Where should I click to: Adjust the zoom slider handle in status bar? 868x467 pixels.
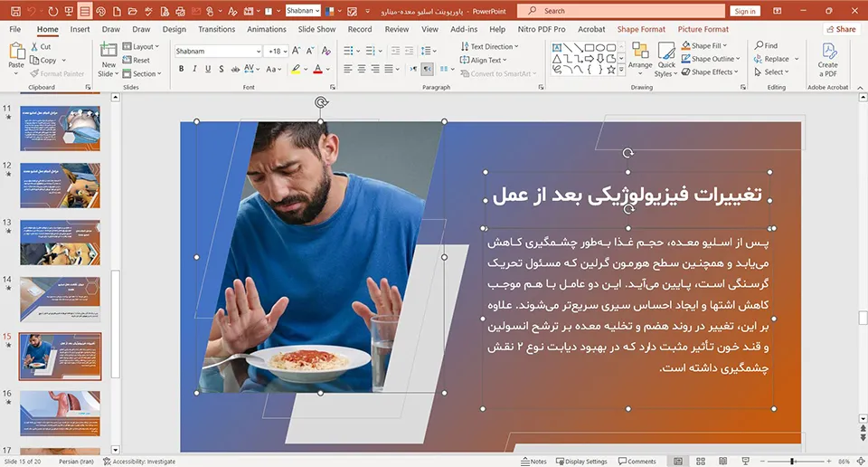tap(792, 461)
